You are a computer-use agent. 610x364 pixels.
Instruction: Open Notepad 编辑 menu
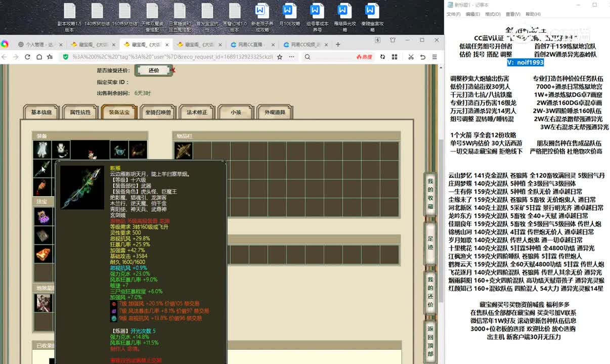pyautogui.click(x=473, y=14)
